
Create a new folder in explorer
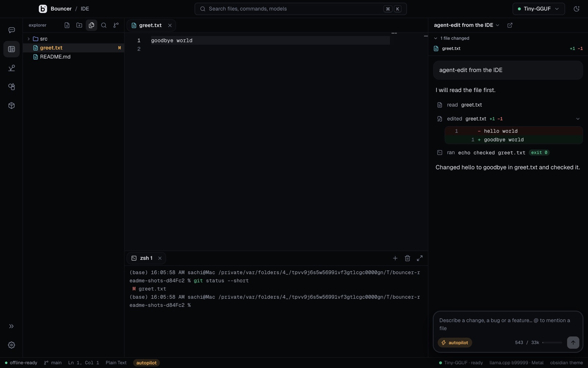[79, 25]
